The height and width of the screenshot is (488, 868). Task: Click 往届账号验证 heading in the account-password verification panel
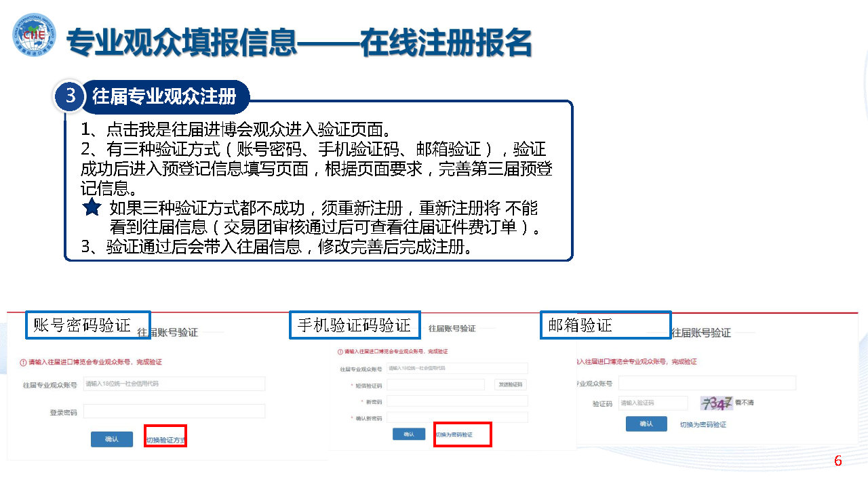pos(167,332)
